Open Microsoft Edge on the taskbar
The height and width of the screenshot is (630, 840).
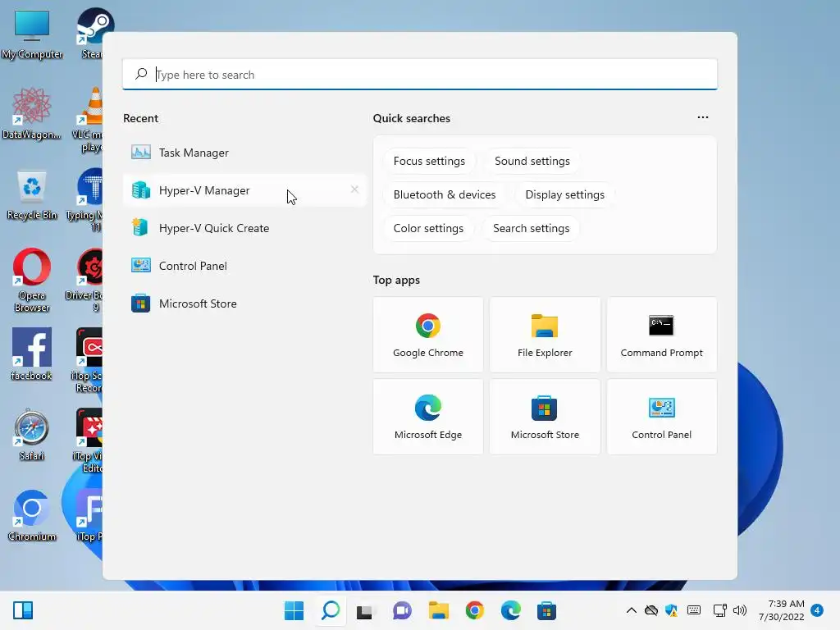[510, 610]
